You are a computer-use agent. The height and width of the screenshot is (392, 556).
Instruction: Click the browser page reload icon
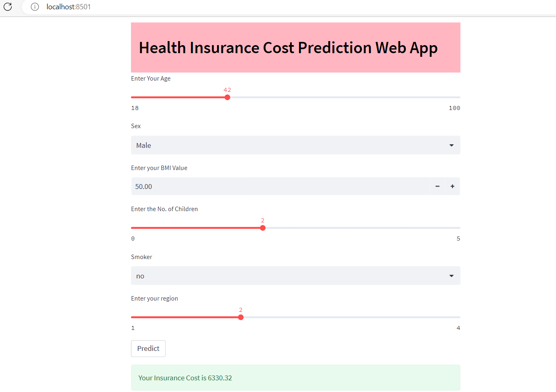8,7
